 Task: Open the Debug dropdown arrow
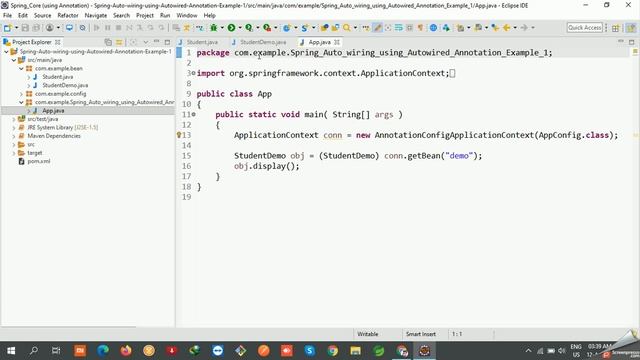222,28
